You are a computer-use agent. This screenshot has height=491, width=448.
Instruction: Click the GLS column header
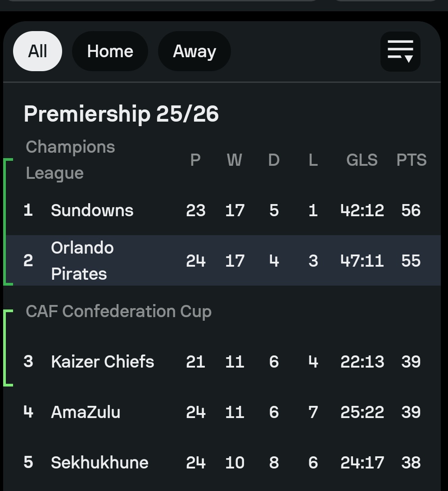pyautogui.click(x=362, y=160)
